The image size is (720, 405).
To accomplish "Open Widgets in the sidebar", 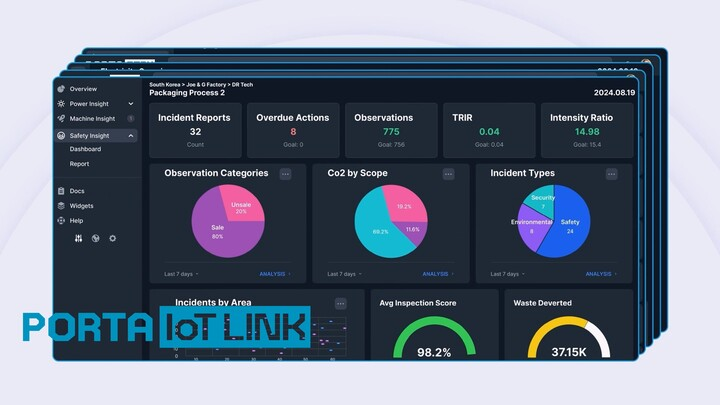I will pos(81,206).
